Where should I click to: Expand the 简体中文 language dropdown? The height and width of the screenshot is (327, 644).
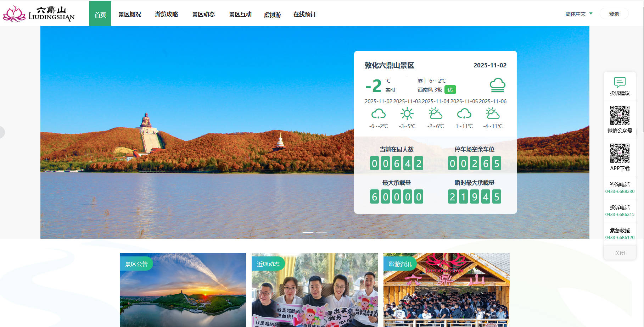pyautogui.click(x=579, y=14)
